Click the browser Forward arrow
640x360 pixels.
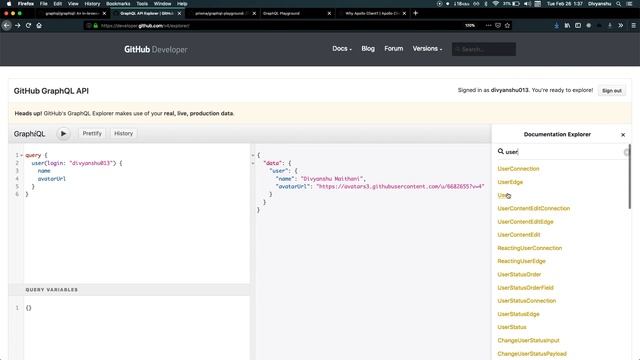18,25
